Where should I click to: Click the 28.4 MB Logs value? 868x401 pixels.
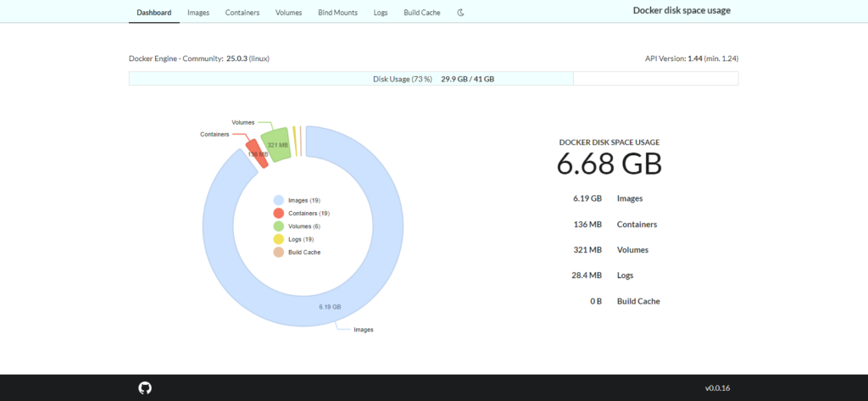coord(587,276)
